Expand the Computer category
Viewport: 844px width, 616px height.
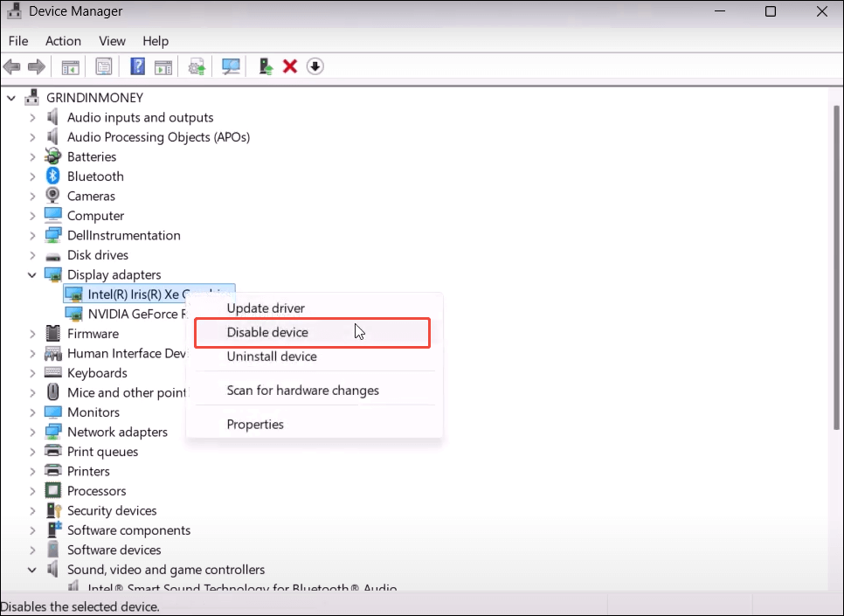[32, 216]
